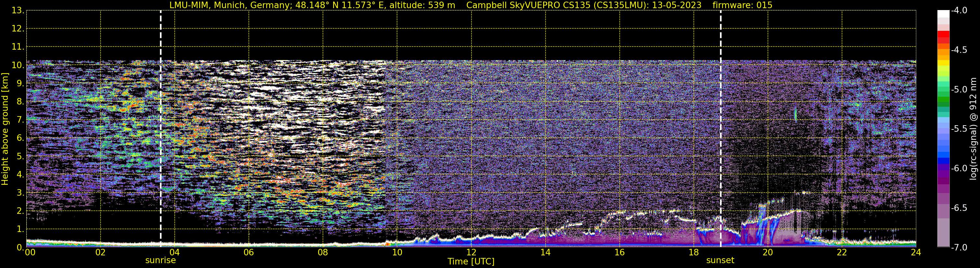Click the '12' tick on the time axis
The height and width of the screenshot is (268, 980).
(471, 252)
